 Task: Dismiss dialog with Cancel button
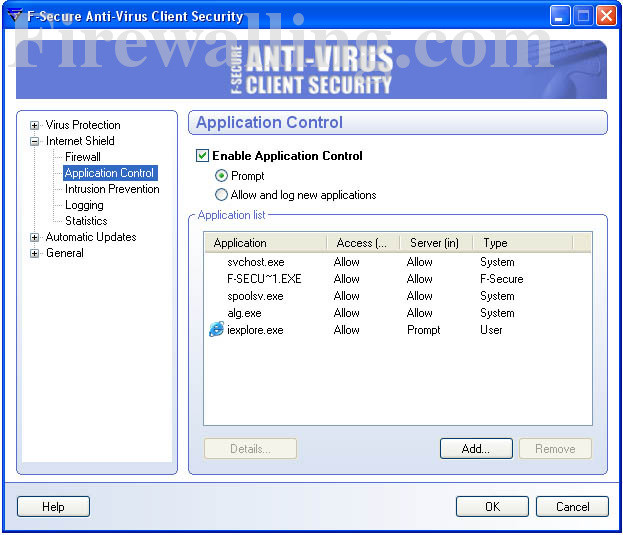click(x=572, y=507)
